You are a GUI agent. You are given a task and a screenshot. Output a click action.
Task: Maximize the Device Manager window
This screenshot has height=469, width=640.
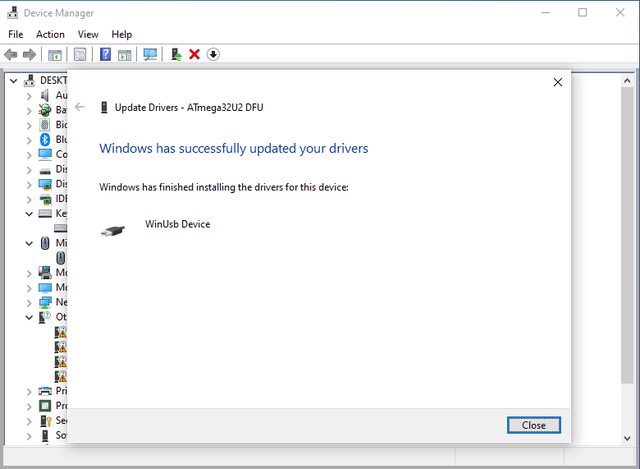pyautogui.click(x=582, y=13)
